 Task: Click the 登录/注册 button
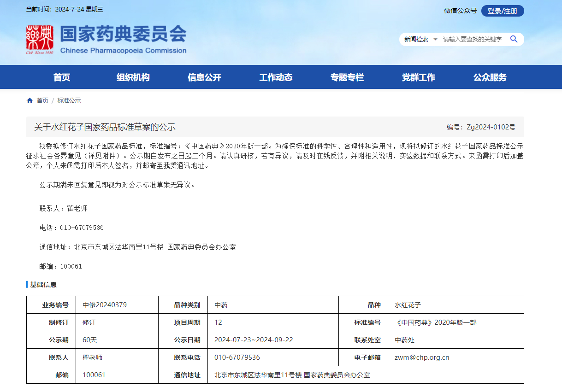[502, 11]
